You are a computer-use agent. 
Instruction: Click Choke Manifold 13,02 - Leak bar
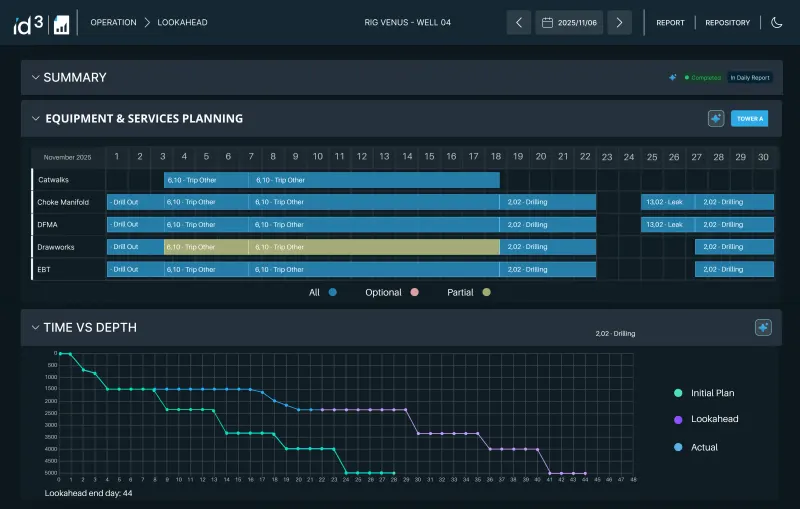(x=668, y=202)
